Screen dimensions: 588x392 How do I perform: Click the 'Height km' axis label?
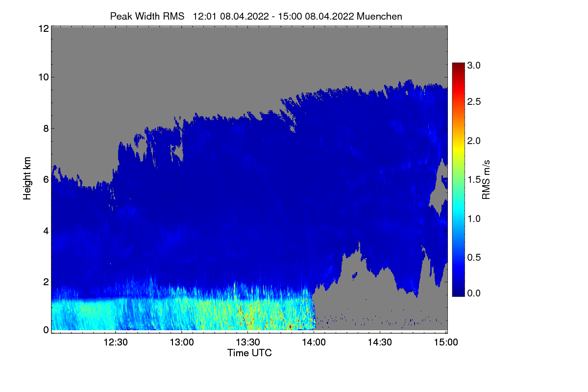pyautogui.click(x=27, y=179)
